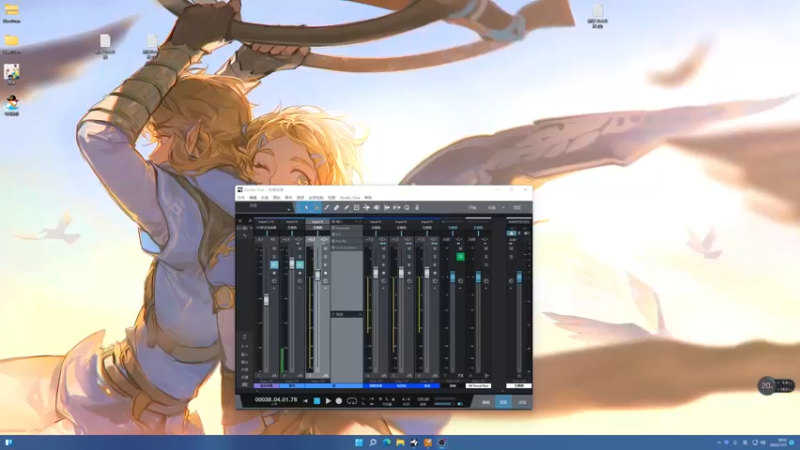Select the Mute tool square icon
This screenshot has height=450, width=800.
[357, 208]
